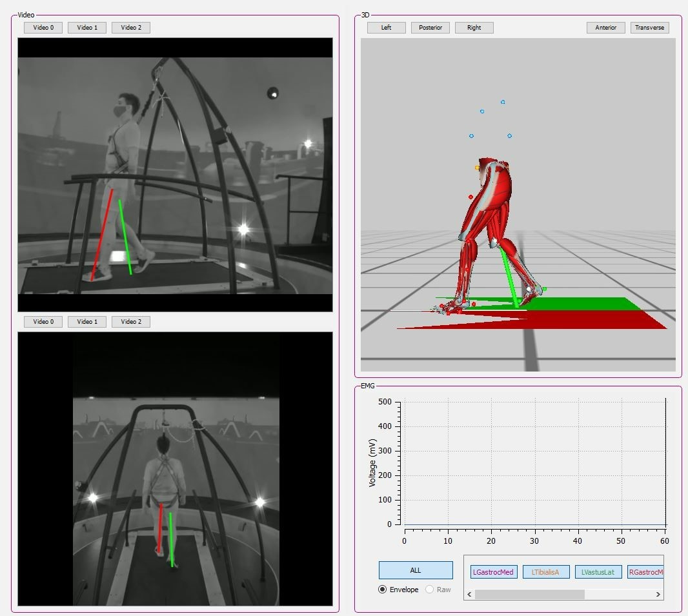
Task: Set 3D view to Transverse
Action: [650, 28]
